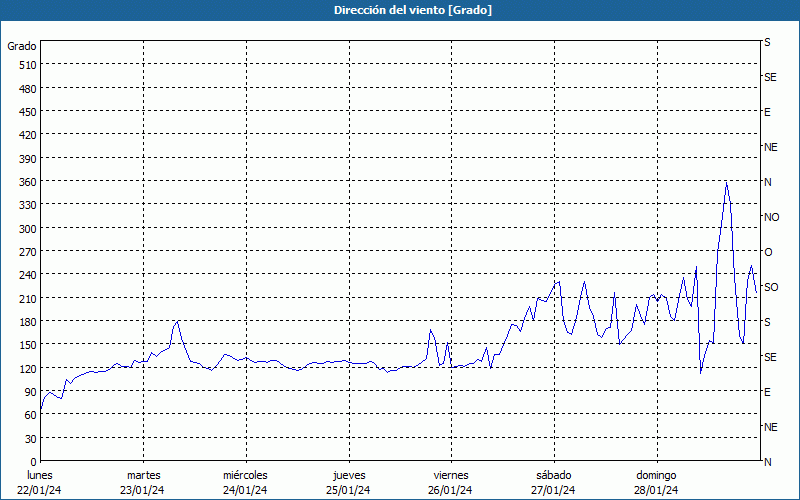800x500 pixels.
Task: Click the date 23/01/24
Action: (x=142, y=490)
